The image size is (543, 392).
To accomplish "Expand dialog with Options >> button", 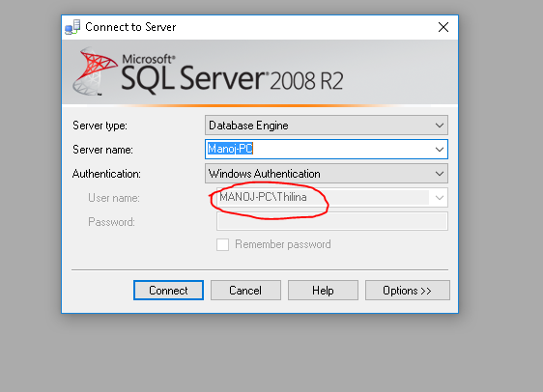I will (408, 290).
